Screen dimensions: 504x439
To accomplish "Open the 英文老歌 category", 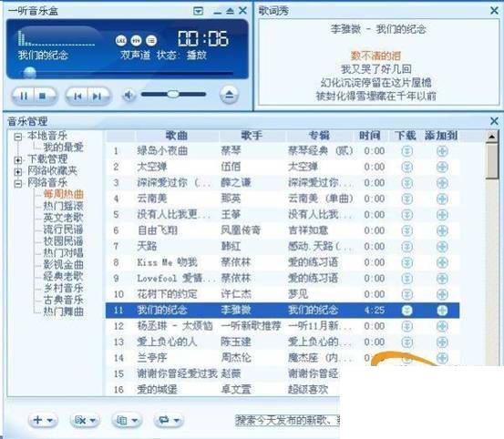I will [63, 218].
